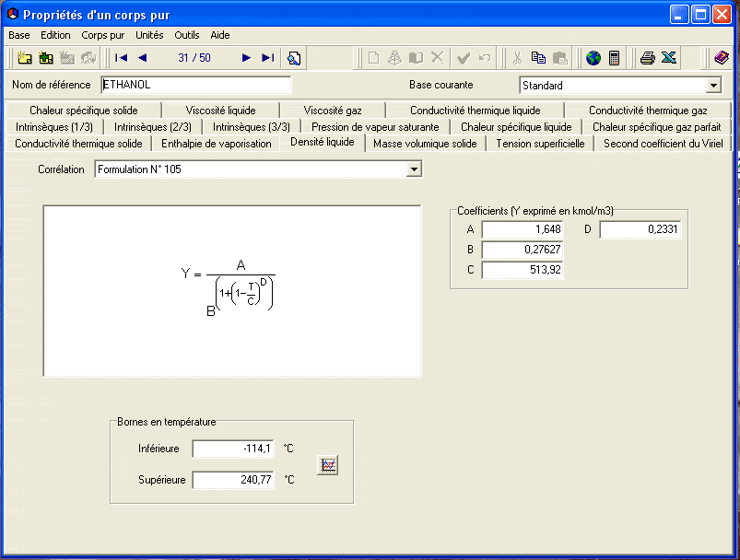This screenshot has width=740, height=560.
Task: Click the greyed third database toolbar icon
Action: 67,58
